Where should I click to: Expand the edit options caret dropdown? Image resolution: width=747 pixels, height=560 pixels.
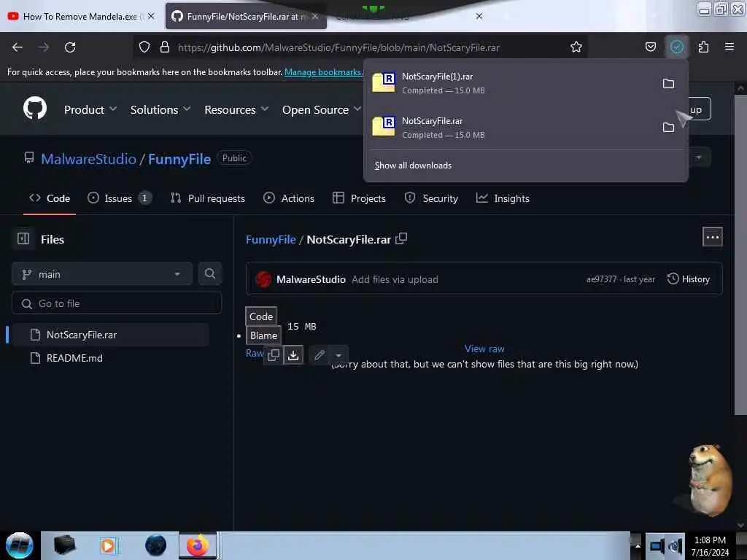[338, 355]
